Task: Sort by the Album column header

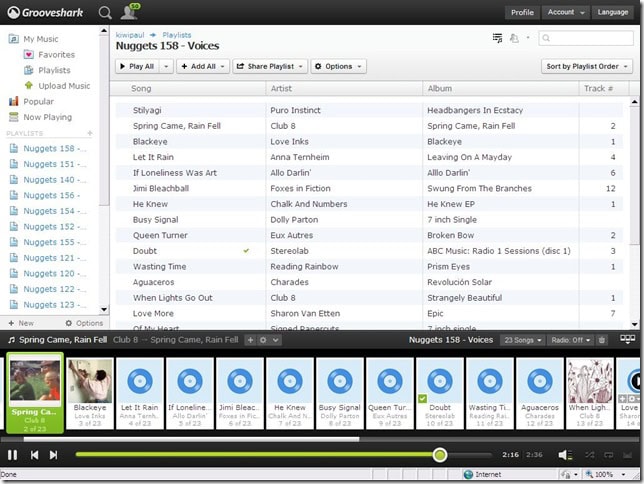Action: point(440,88)
